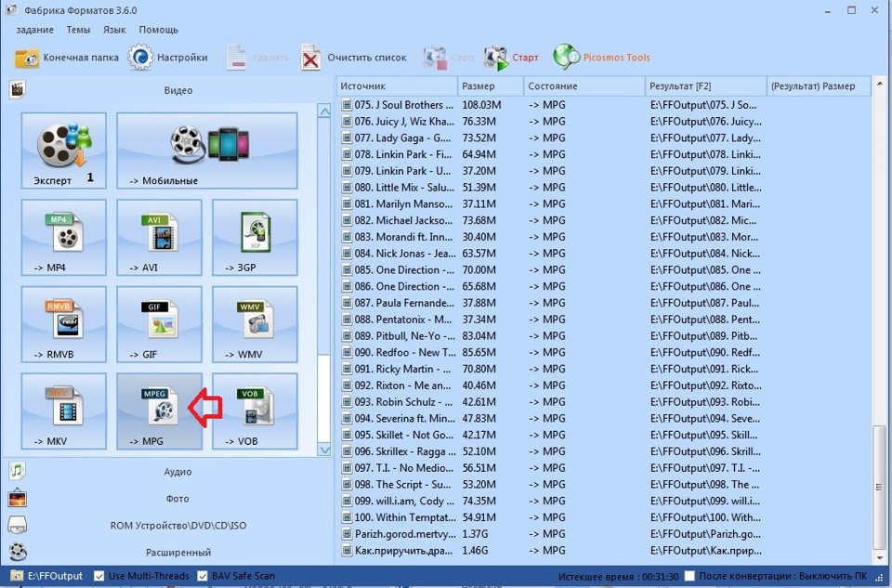Click Очистить список toolbar button

[x=354, y=58]
